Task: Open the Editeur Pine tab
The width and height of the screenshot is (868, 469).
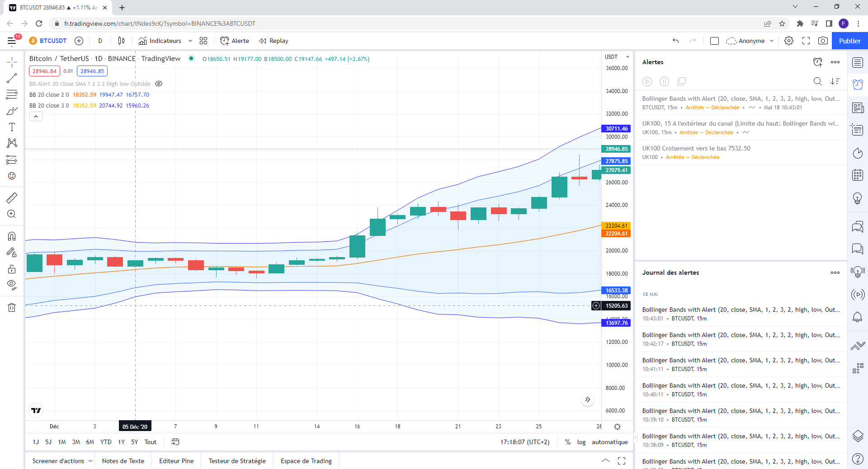Action: pos(176,461)
